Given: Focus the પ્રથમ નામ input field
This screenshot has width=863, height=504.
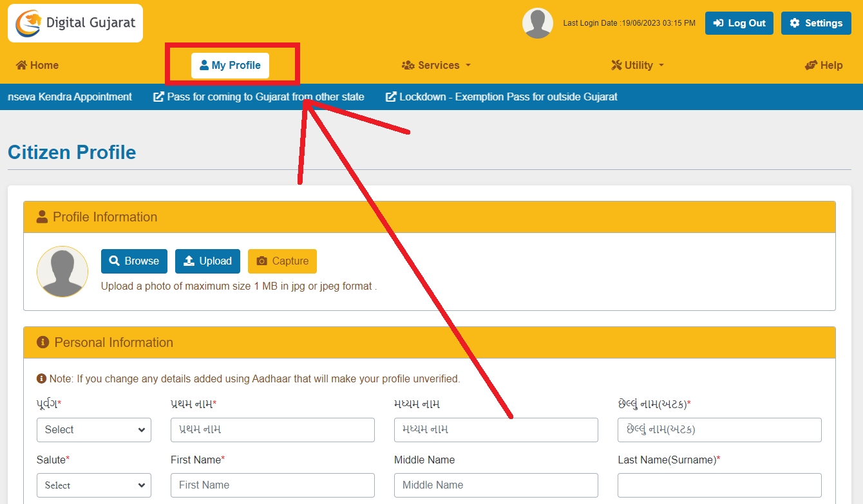Looking at the screenshot, I should click(x=272, y=429).
